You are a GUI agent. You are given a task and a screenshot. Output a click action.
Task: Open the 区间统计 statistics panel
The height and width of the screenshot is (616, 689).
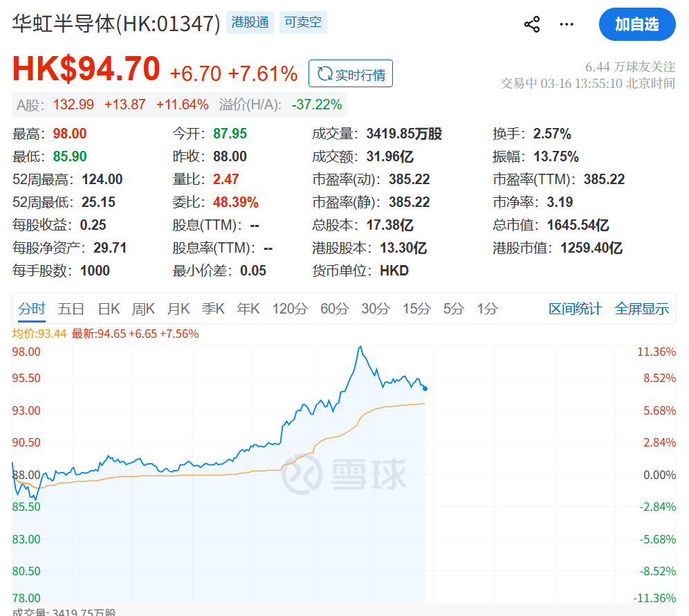click(x=575, y=309)
